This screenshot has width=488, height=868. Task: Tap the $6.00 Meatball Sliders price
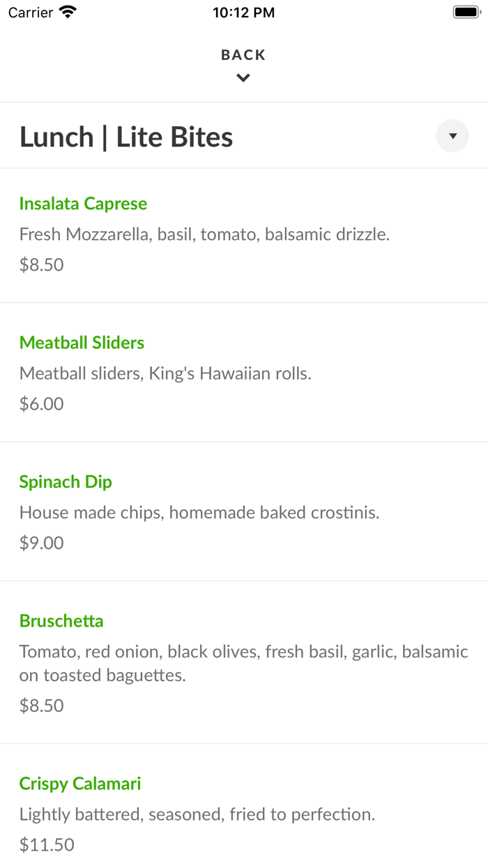42,404
